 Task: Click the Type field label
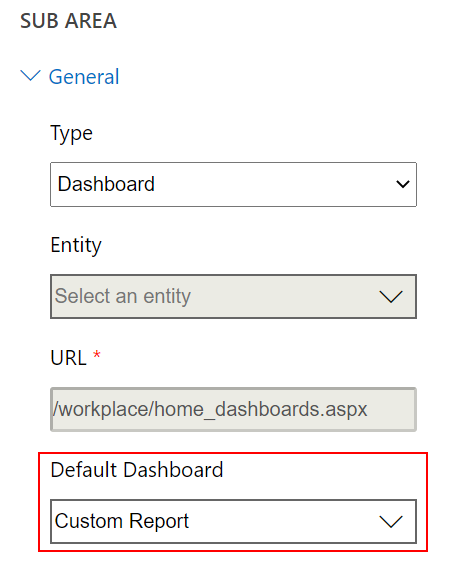click(x=72, y=134)
